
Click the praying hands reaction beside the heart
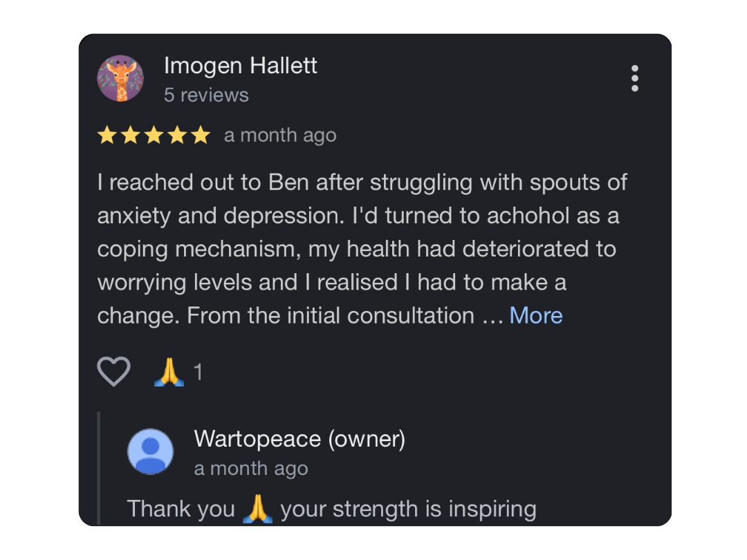[x=169, y=372]
